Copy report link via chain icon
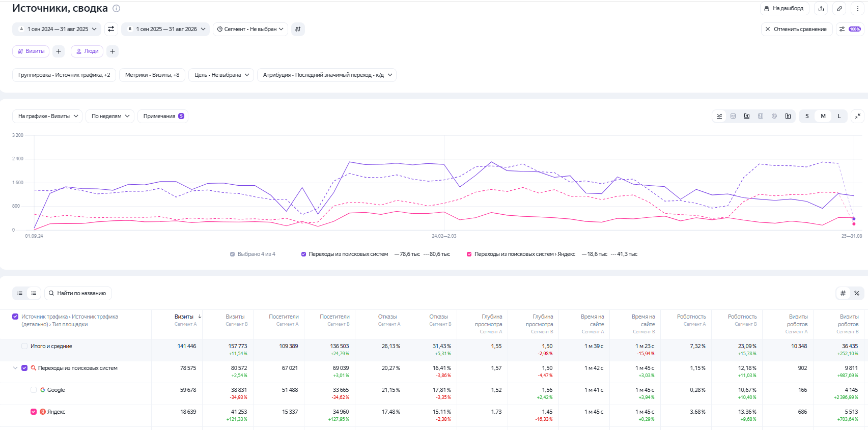 click(x=839, y=9)
